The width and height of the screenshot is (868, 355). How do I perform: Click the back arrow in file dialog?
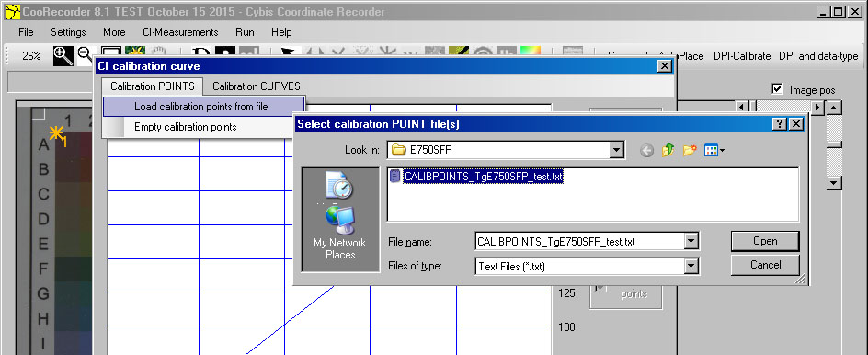coord(646,151)
